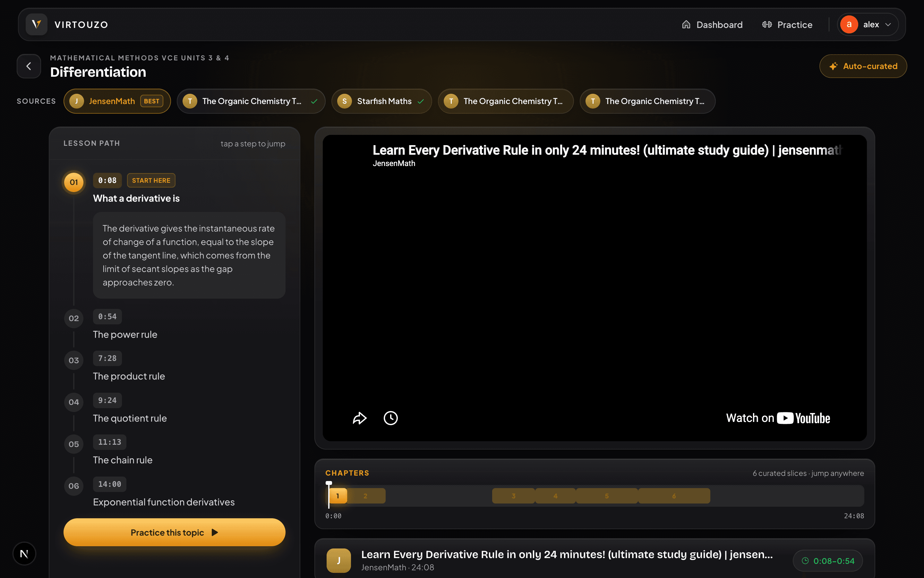Click the Auto-curated badge
The image size is (924, 578).
[x=863, y=66]
